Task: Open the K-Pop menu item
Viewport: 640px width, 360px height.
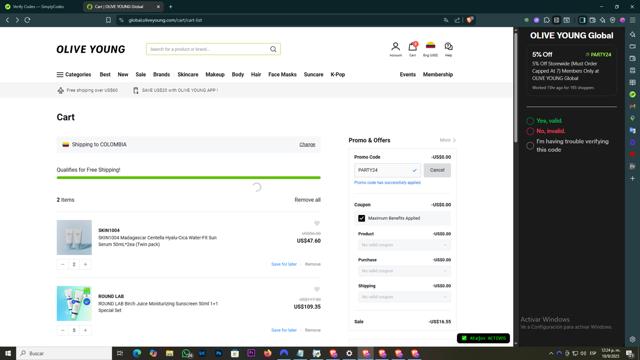Action: coord(338,75)
